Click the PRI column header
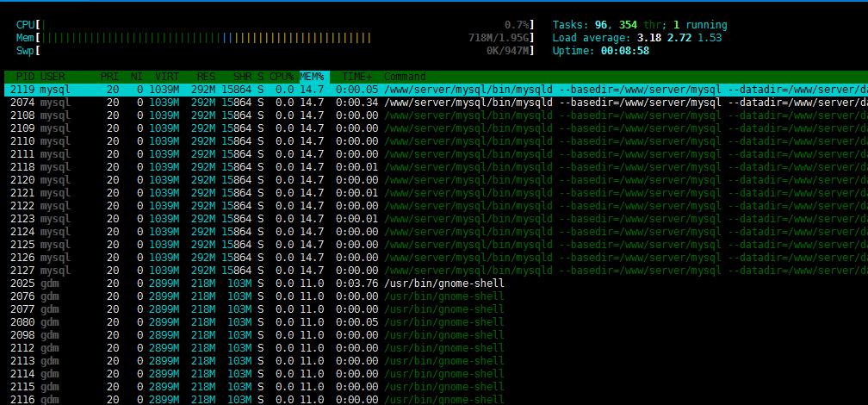868x405 pixels. click(x=109, y=77)
